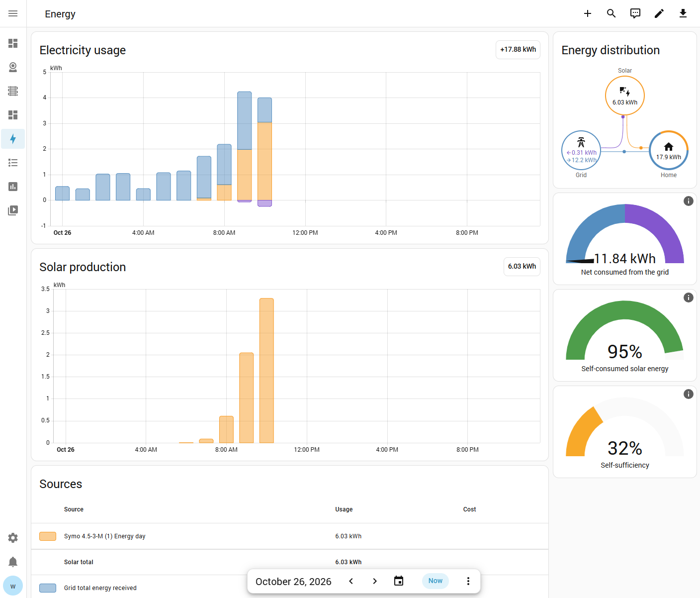Go to the next day with right chevron
Image resolution: width=700 pixels, height=598 pixels.
(375, 581)
